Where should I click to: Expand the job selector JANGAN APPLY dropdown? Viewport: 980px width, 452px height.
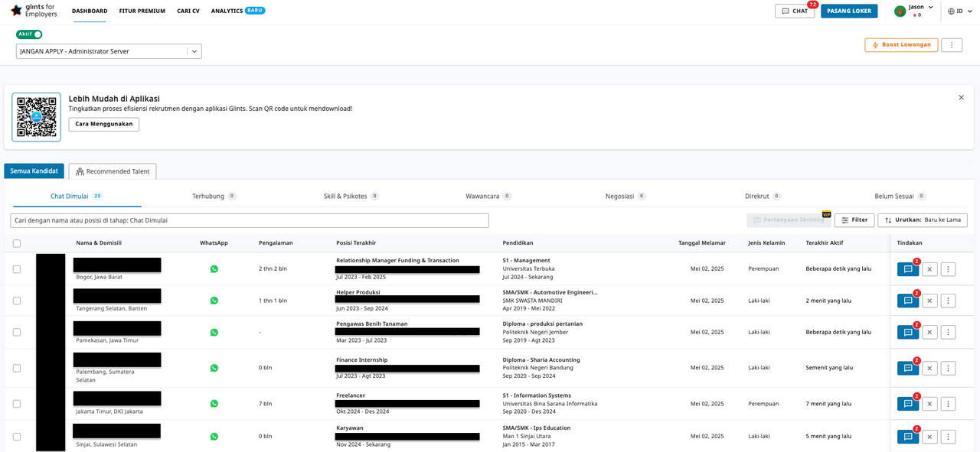[194, 51]
